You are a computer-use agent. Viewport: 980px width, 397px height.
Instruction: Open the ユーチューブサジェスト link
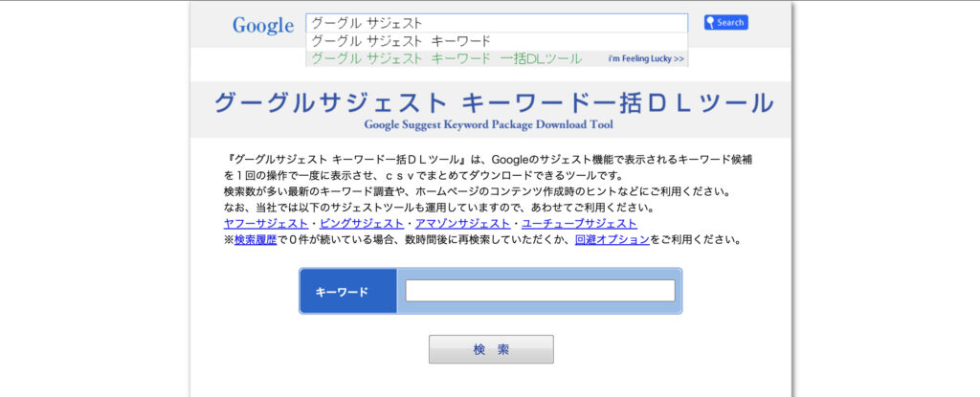click(x=579, y=223)
